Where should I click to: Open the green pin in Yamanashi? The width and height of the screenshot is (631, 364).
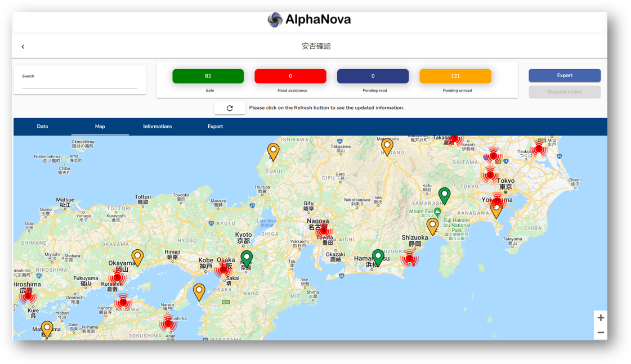[444, 196]
